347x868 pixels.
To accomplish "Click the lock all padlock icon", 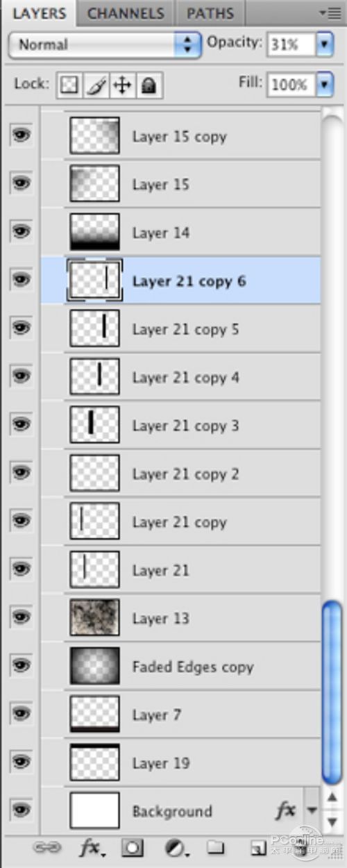I will pos(149,85).
